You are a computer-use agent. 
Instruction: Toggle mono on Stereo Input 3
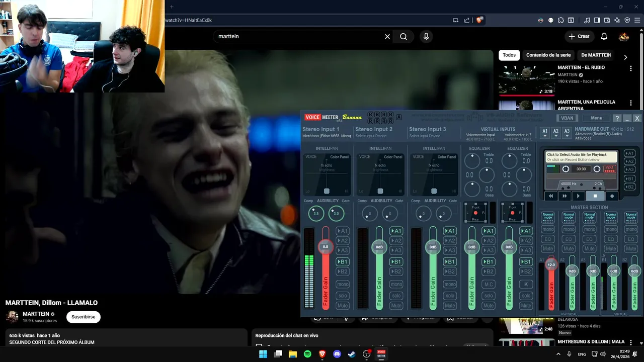(x=450, y=284)
